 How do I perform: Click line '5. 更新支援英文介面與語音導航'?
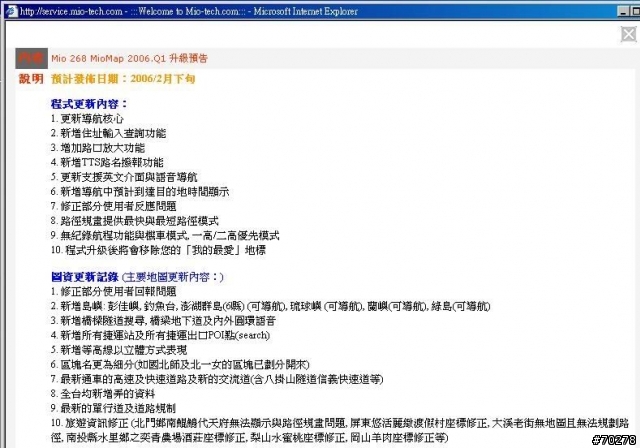124,177
